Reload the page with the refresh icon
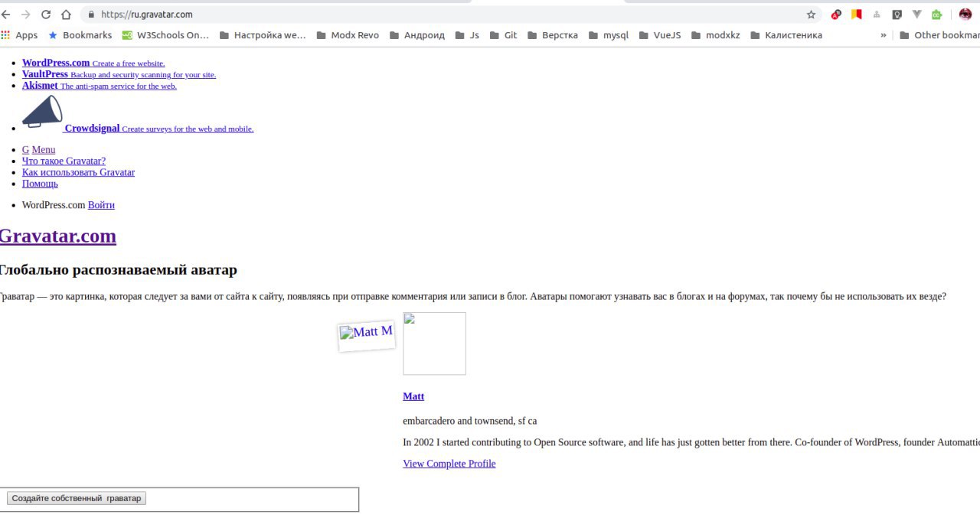Image resolution: width=980 pixels, height=518 pixels. pyautogui.click(x=46, y=15)
